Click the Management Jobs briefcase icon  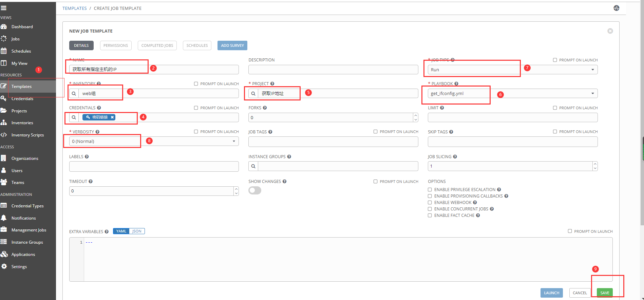[x=4, y=230]
